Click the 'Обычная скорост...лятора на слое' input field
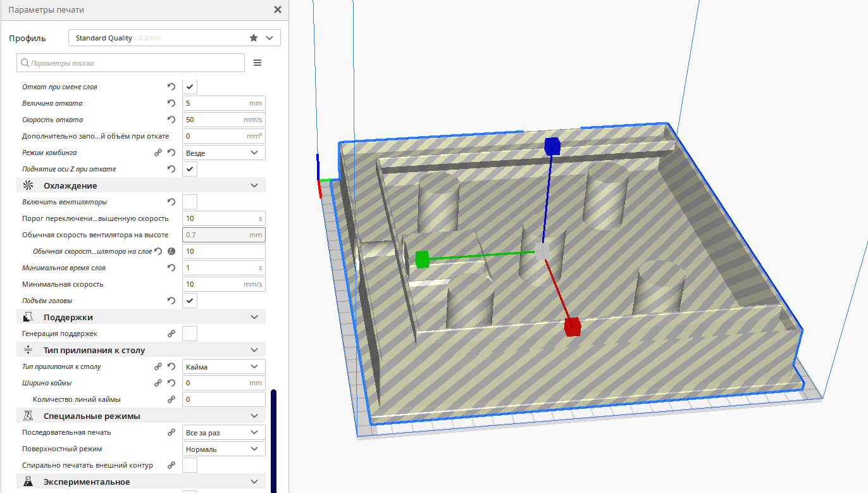The width and height of the screenshot is (868, 493). (x=224, y=251)
